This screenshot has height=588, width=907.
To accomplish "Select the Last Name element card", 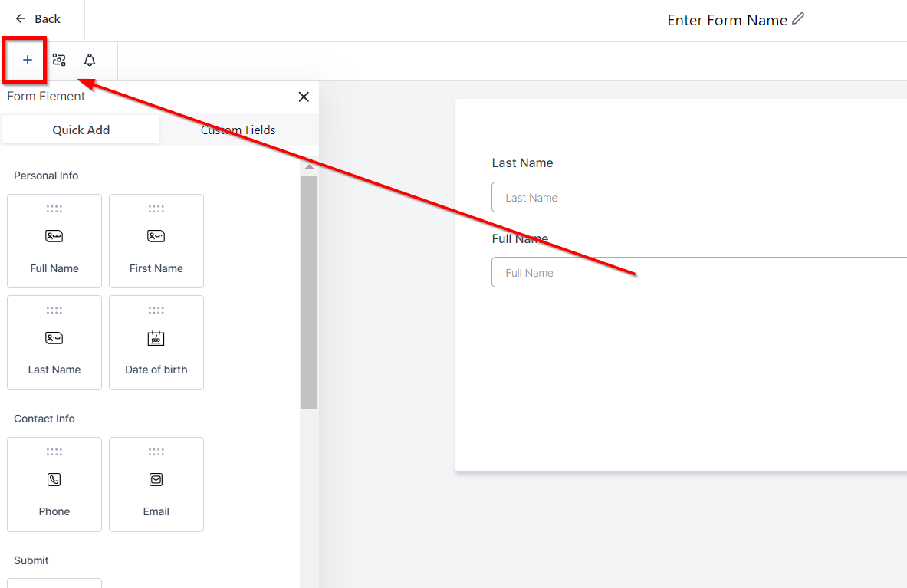I will [x=54, y=343].
